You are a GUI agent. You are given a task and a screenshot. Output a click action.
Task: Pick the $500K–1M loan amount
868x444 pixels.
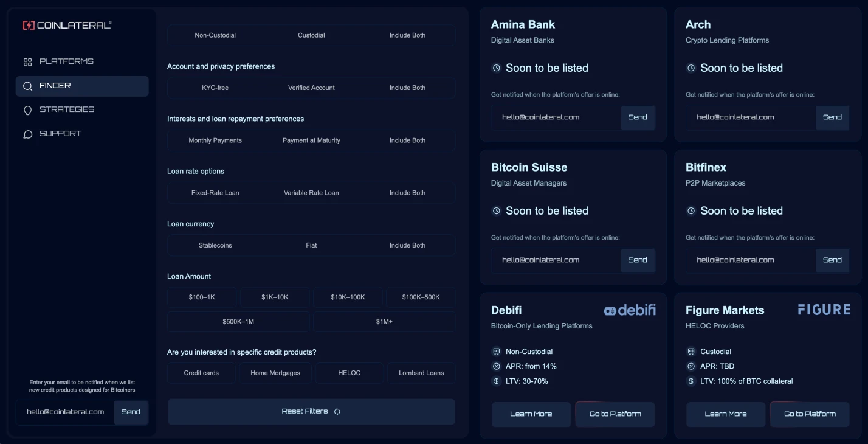[238, 322]
